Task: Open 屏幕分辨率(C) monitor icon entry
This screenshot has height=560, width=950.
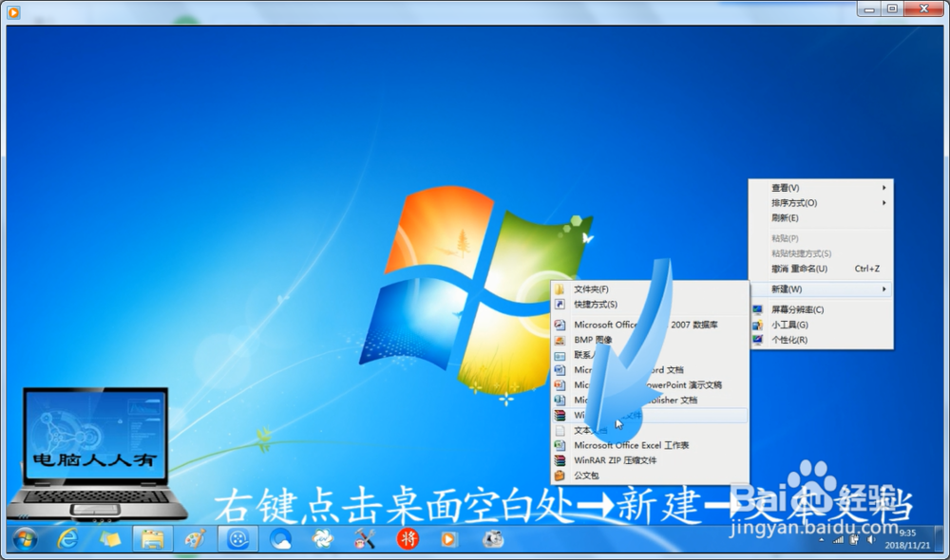Action: pyautogui.click(x=821, y=309)
